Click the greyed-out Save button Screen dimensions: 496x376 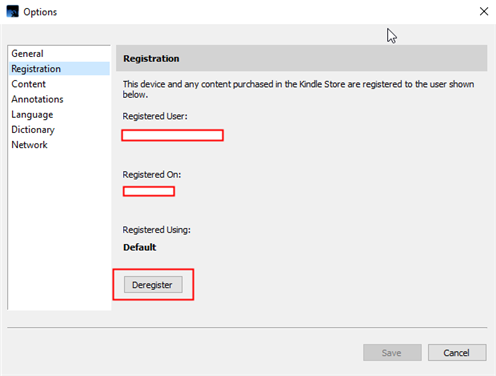pyautogui.click(x=392, y=353)
